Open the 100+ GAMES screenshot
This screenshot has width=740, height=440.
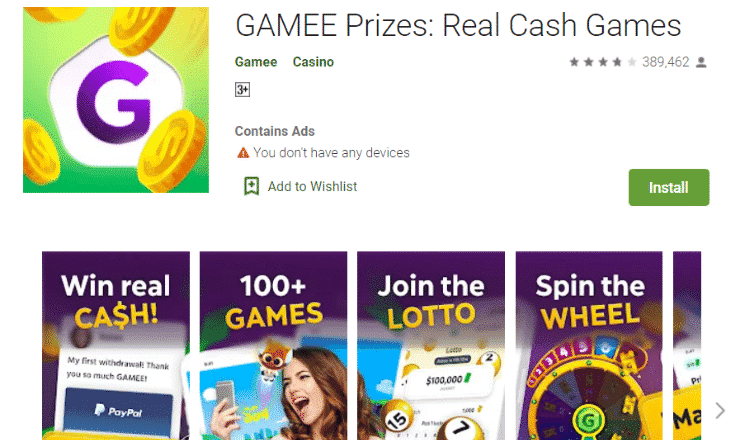coord(273,346)
